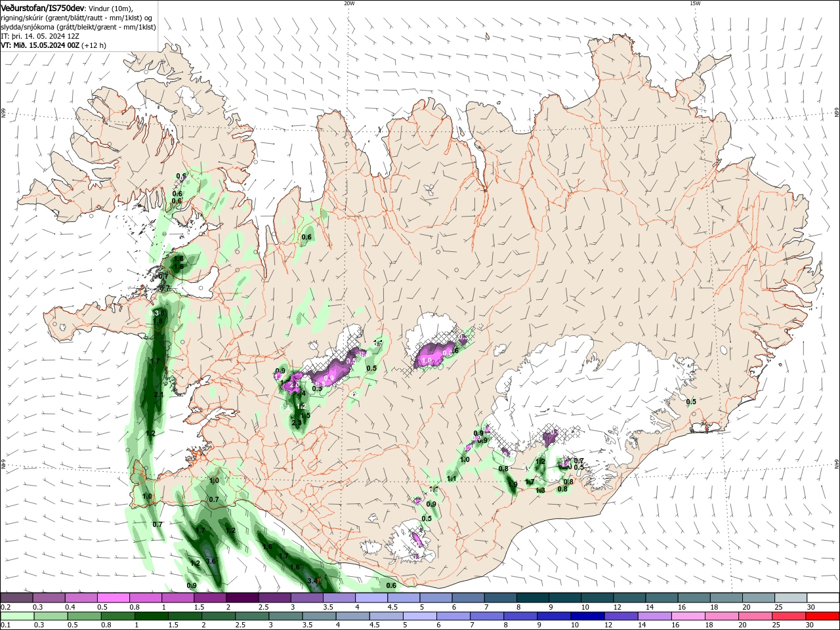
Task: Click the 3.4 precipitation value near the south coast
Action: [313, 581]
